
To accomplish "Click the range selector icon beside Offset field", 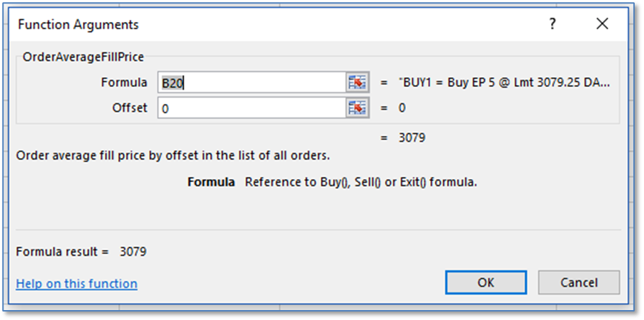I will tap(357, 108).
